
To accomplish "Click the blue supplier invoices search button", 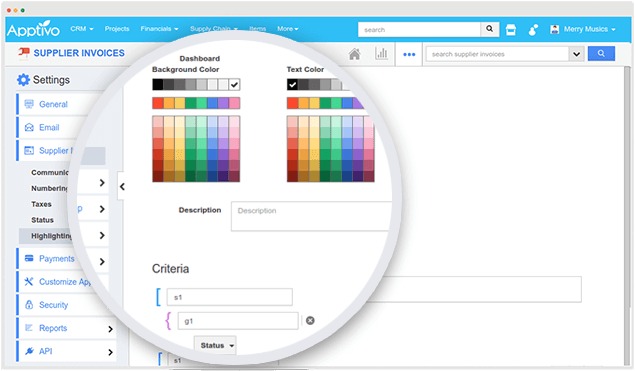I will coord(601,53).
